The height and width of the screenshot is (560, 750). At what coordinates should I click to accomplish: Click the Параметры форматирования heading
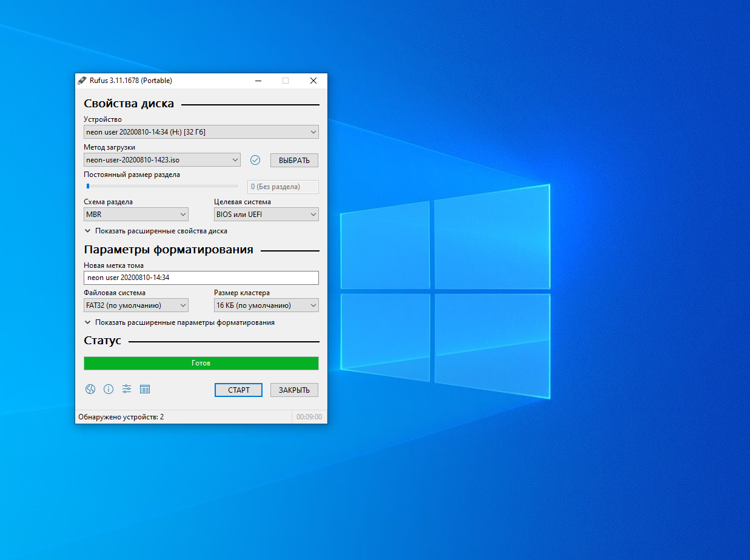tap(169, 250)
